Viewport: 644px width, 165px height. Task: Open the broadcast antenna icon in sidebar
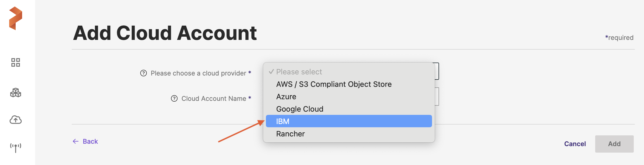pos(16,147)
